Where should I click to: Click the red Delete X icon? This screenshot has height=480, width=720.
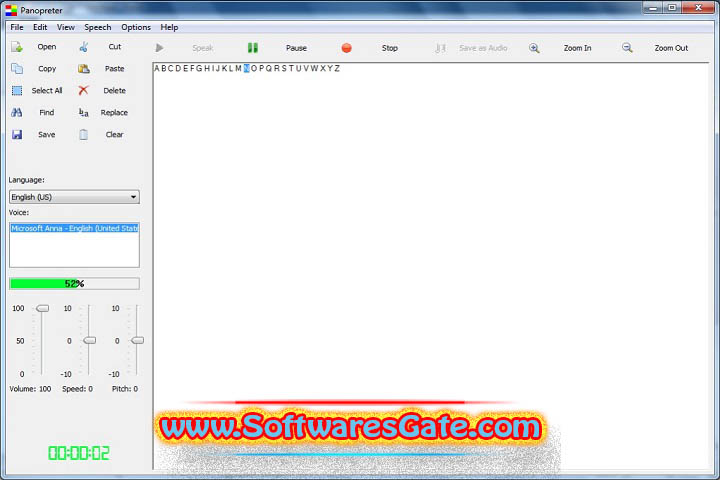(x=83, y=90)
